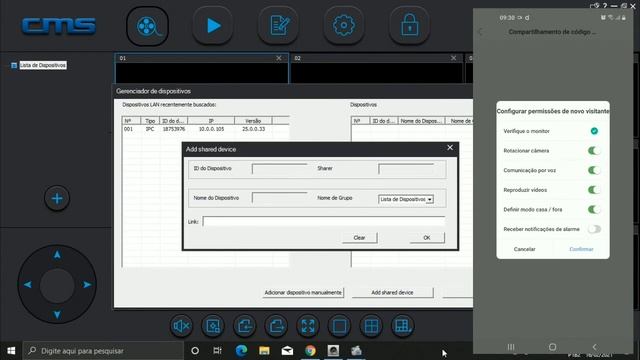Sort by Tipo column header
Viewport: 640px width, 360px height.
pyautogui.click(x=150, y=121)
